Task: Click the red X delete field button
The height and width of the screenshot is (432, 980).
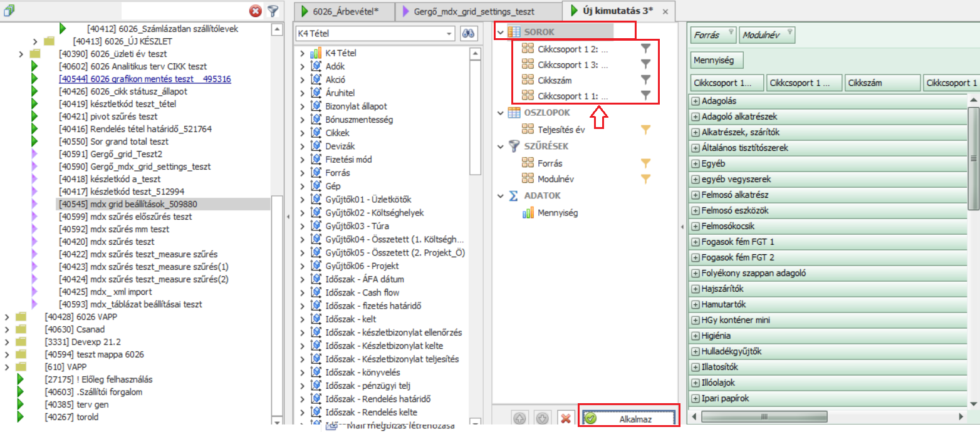Action: [565, 419]
